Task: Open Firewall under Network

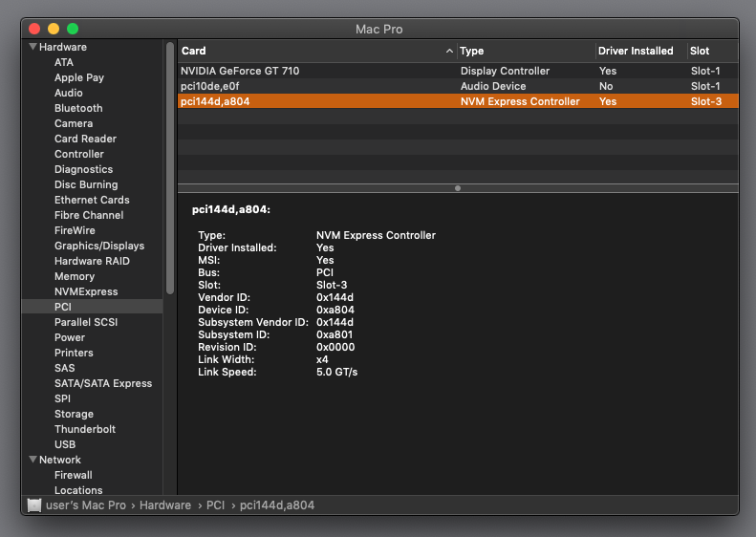Action: coord(74,475)
